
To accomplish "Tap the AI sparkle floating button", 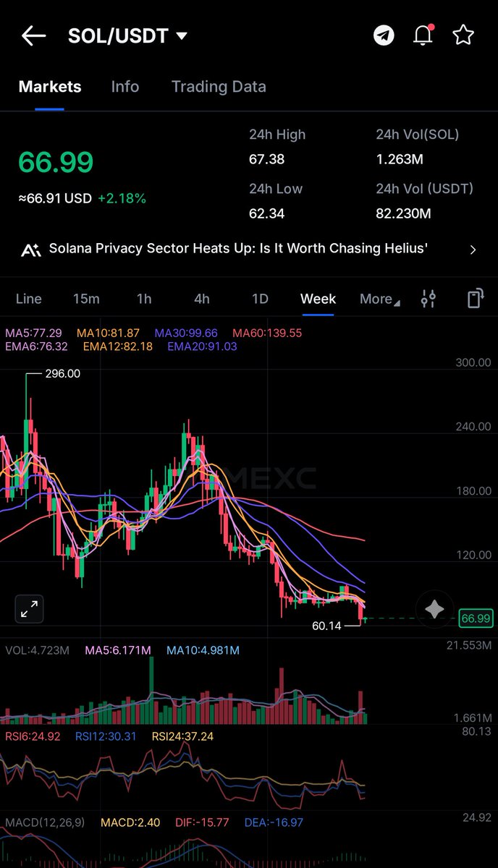I will 434,609.
